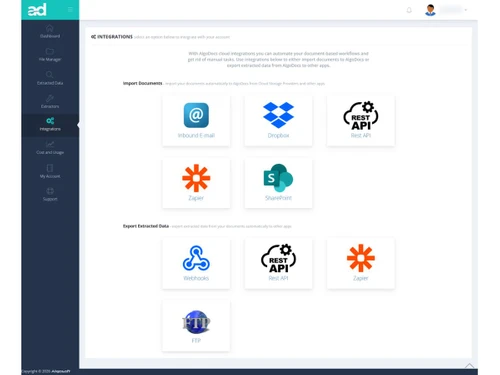
Task: Open Extracted Data in sidebar
Action: point(50,78)
